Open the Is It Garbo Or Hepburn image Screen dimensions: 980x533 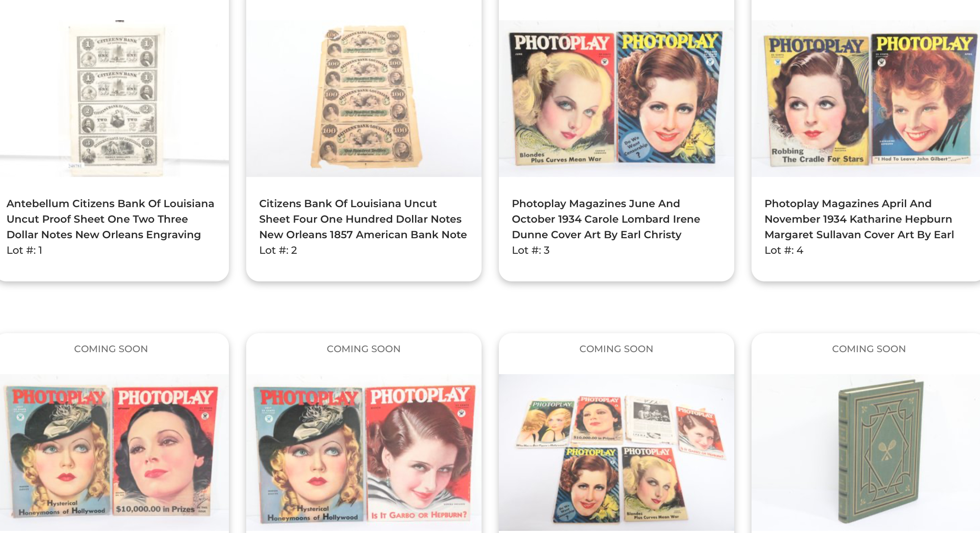point(364,452)
